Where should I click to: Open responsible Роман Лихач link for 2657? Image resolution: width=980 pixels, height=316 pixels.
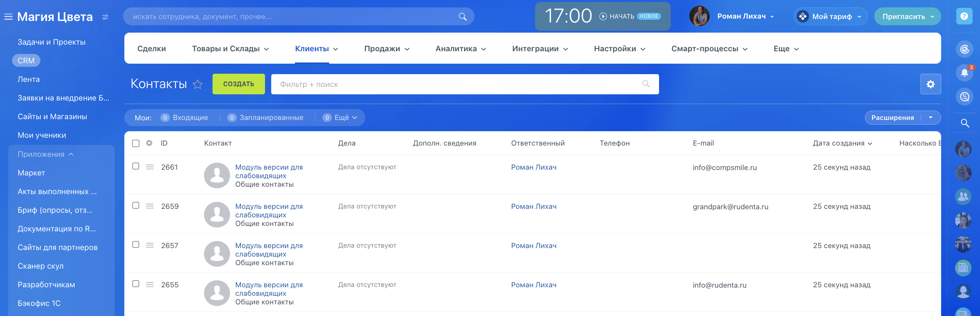534,246
